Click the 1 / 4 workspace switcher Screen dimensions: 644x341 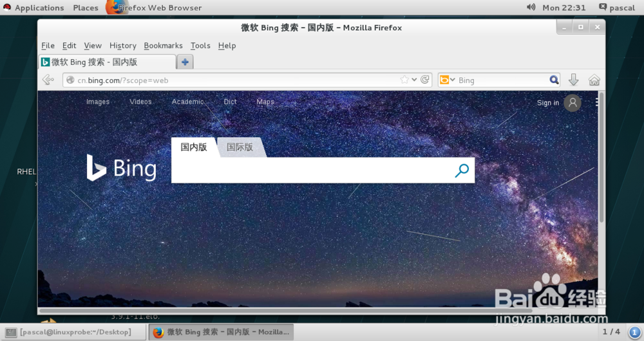click(x=611, y=331)
